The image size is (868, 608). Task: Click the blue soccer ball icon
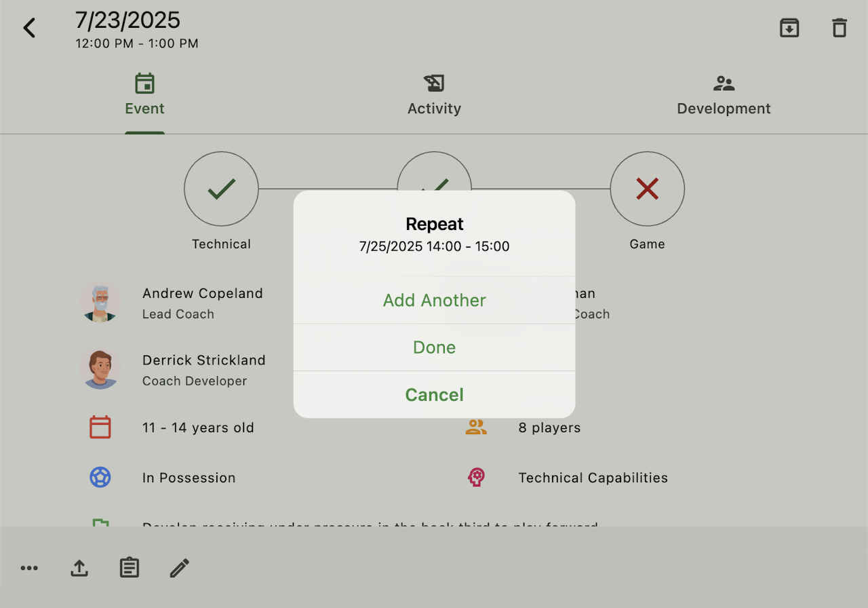coord(100,478)
